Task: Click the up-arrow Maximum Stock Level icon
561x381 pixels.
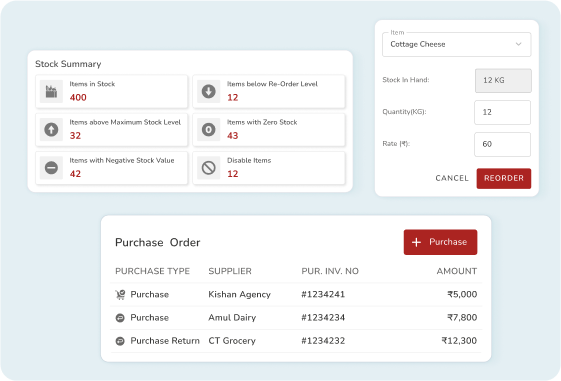Action: click(x=51, y=130)
